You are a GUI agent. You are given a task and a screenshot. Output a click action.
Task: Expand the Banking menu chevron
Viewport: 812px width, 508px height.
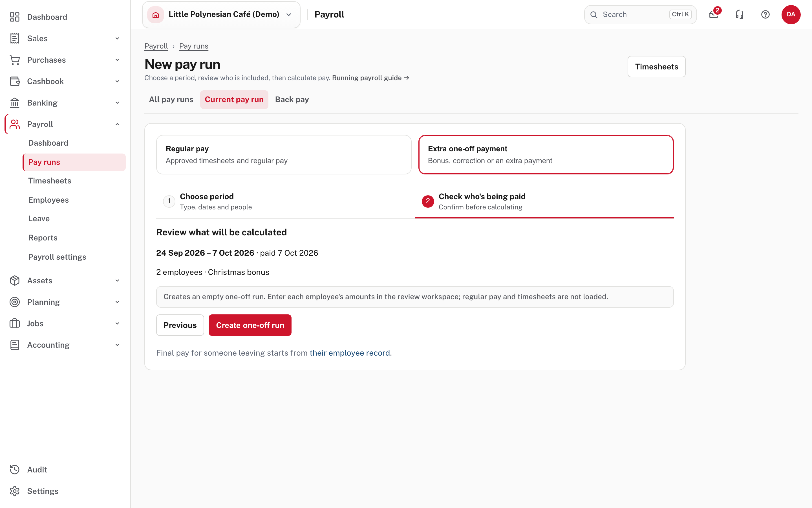[118, 103]
